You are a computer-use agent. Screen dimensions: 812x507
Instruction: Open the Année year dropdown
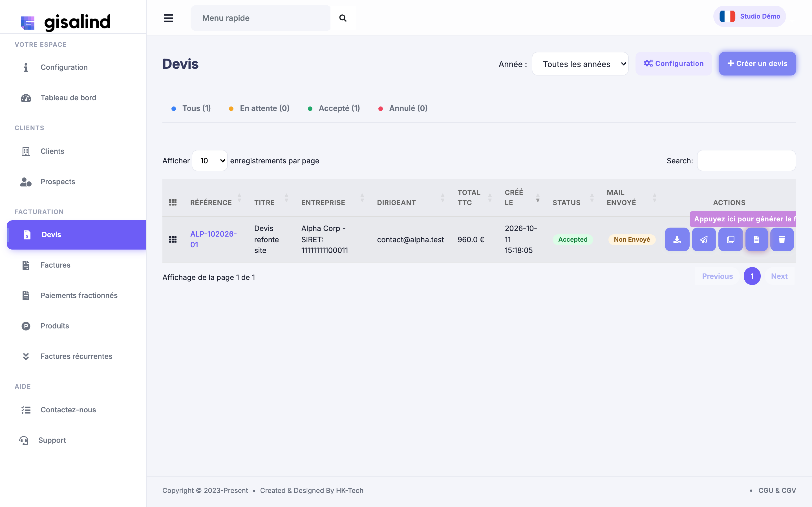click(580, 64)
